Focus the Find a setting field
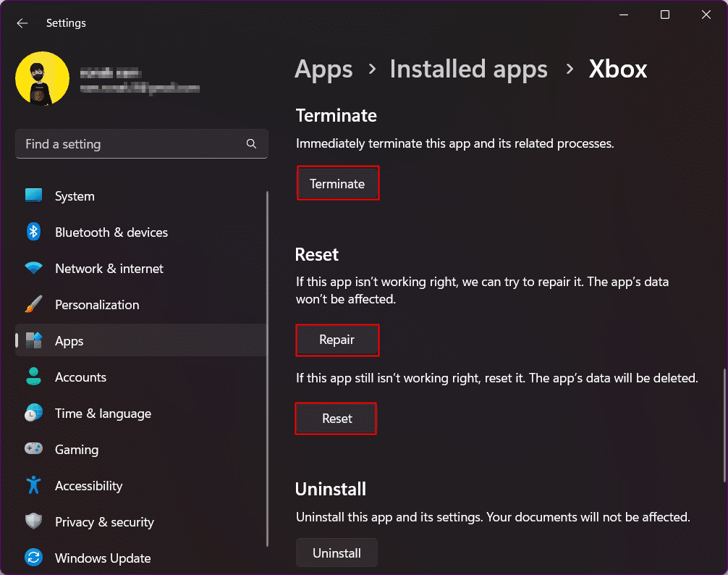 pos(142,144)
